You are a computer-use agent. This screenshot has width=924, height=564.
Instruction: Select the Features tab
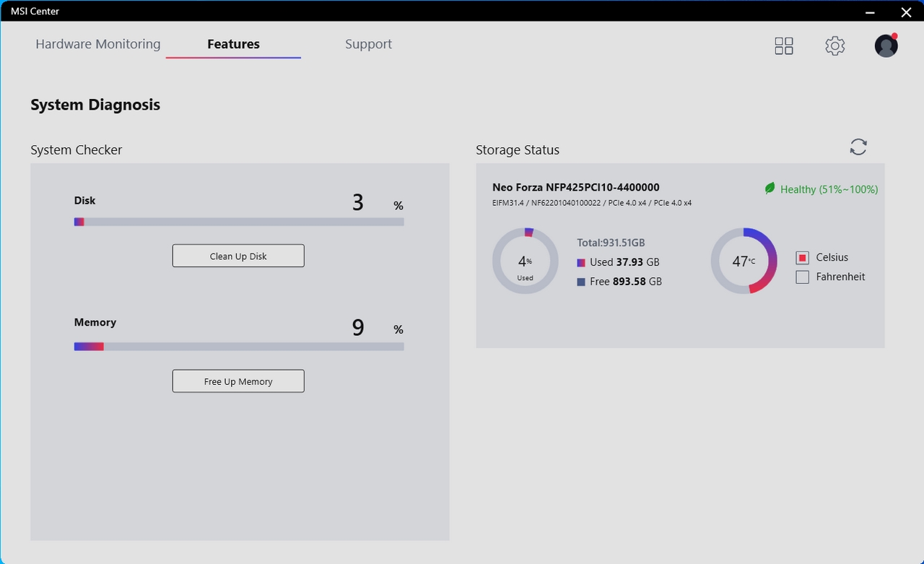coord(233,44)
